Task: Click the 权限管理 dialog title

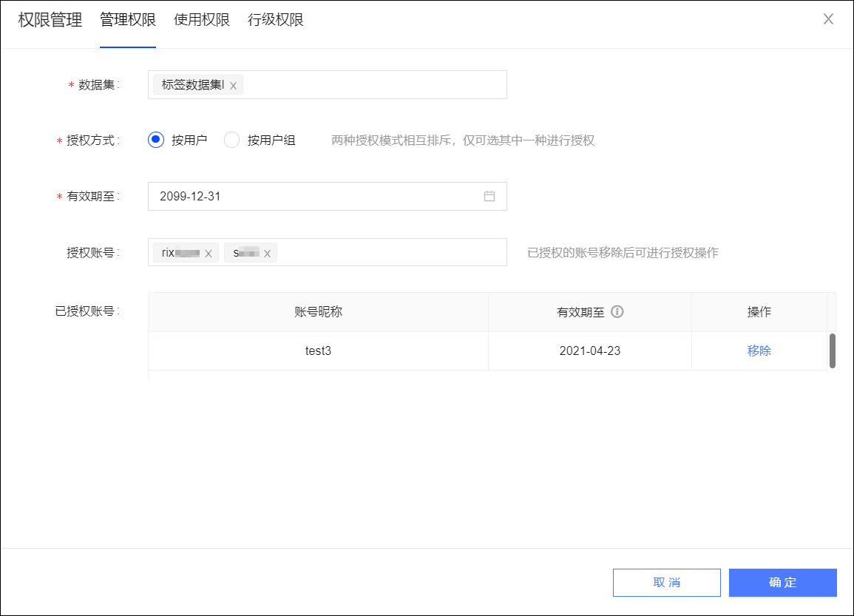Action: (50, 20)
